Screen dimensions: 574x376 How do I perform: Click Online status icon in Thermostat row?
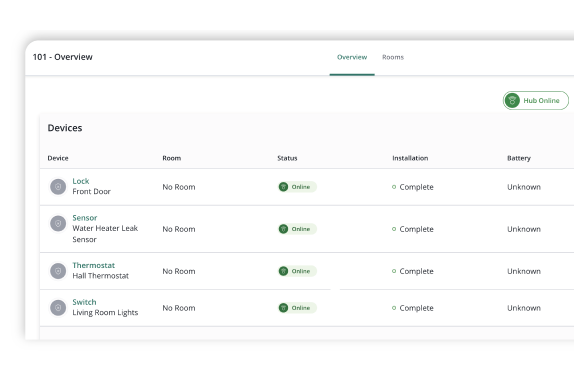point(283,271)
